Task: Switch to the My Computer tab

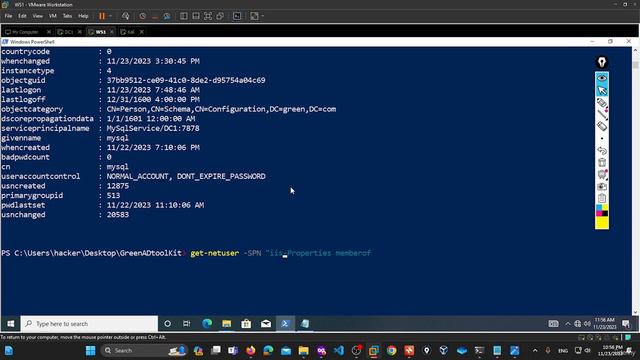Action: click(25, 32)
